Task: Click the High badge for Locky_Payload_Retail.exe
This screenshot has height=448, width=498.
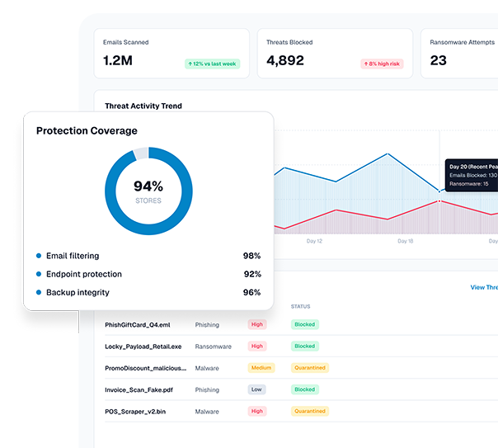Action: (257, 346)
